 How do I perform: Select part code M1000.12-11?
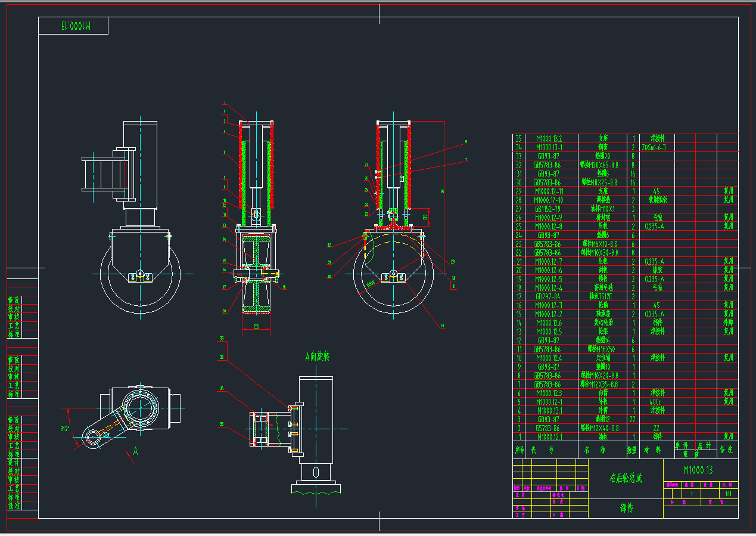pyautogui.click(x=549, y=191)
